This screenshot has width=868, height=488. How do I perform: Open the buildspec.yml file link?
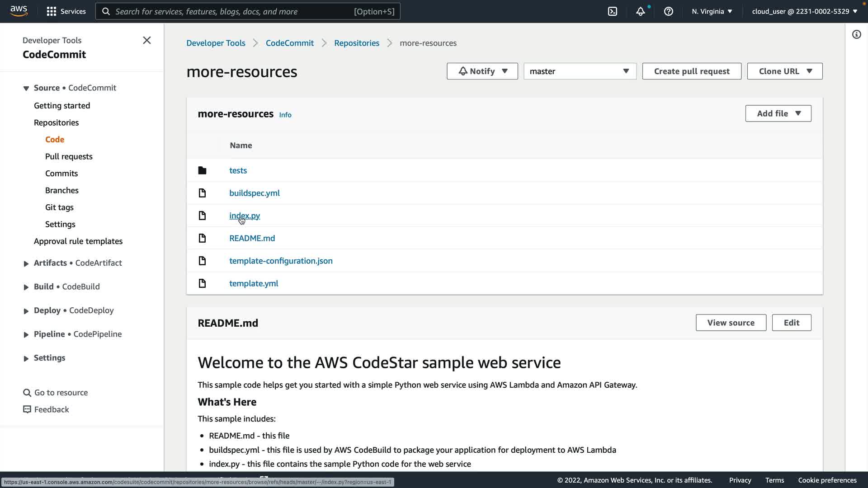254,193
